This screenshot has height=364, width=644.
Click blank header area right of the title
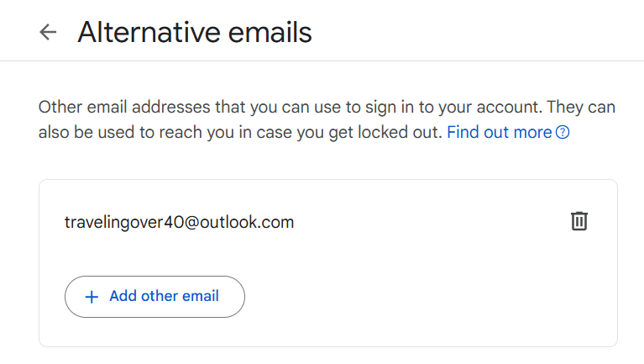point(476,32)
